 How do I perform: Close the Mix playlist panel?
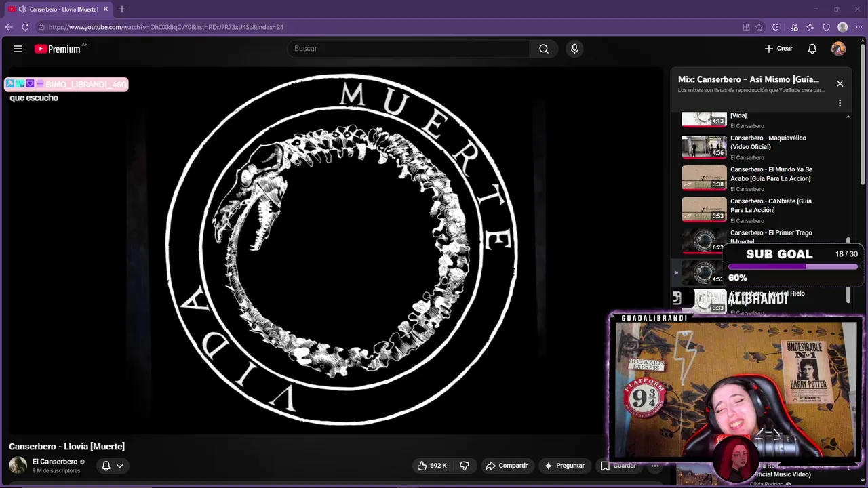[x=840, y=83]
